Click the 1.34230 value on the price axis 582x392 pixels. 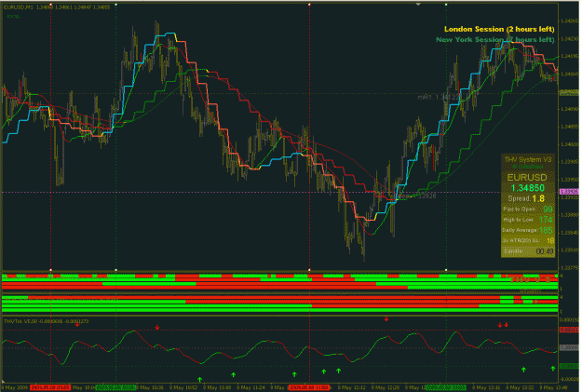tap(569, 38)
